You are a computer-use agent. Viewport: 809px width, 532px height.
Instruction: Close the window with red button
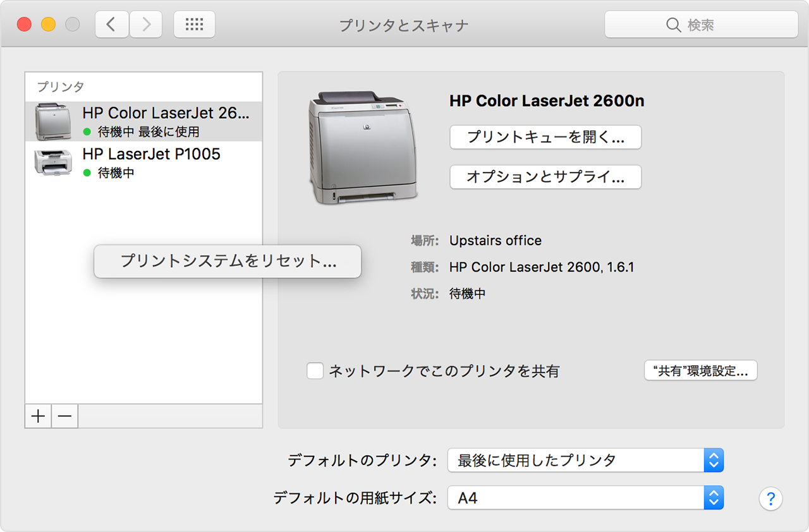pyautogui.click(x=24, y=25)
